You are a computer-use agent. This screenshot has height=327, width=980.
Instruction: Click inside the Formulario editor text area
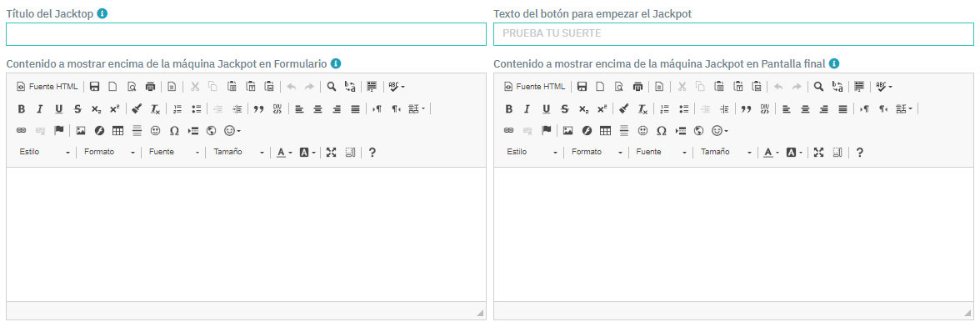click(x=247, y=234)
